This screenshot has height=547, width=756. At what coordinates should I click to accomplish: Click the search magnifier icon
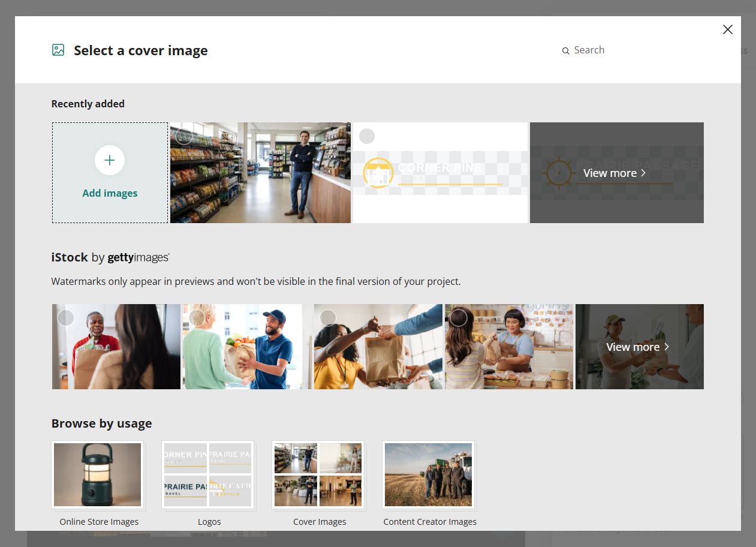[565, 51]
